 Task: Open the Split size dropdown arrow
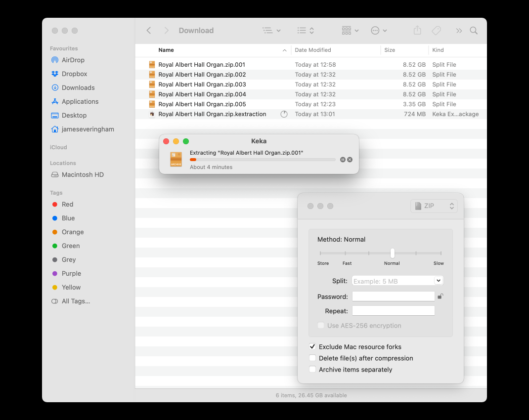pos(438,281)
